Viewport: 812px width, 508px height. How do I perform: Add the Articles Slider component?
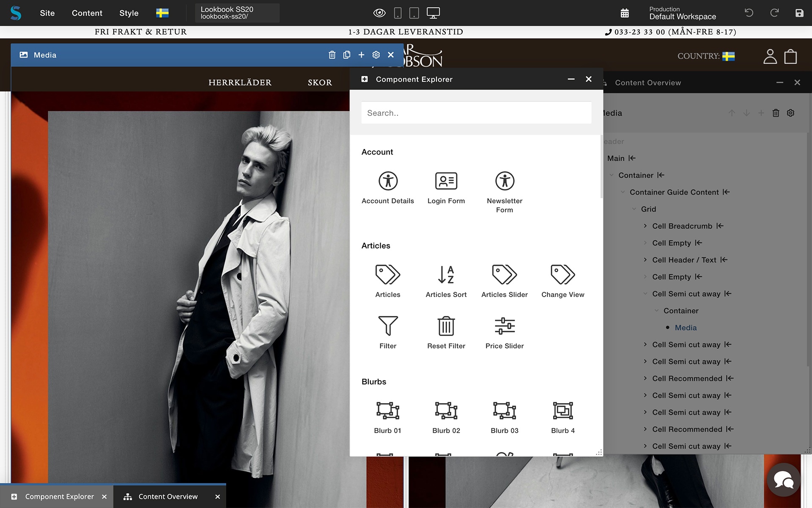tap(505, 281)
